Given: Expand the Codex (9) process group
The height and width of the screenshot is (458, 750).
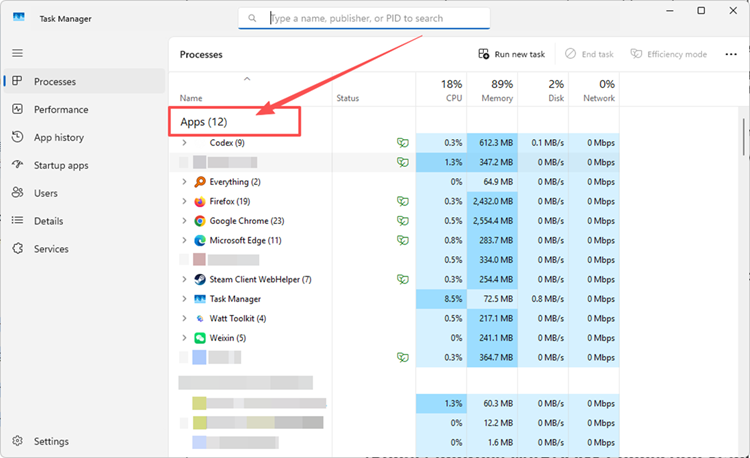Looking at the screenshot, I should [184, 142].
